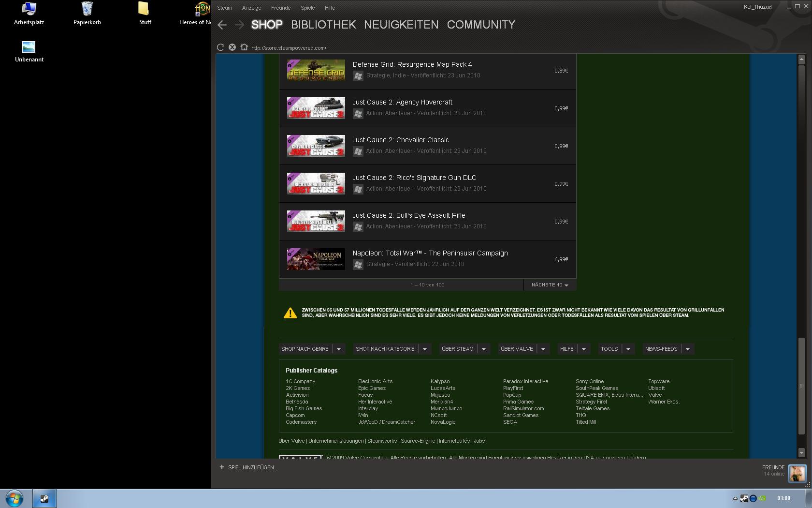Show the Nächste 10 results
812x508 pixels.
click(550, 285)
